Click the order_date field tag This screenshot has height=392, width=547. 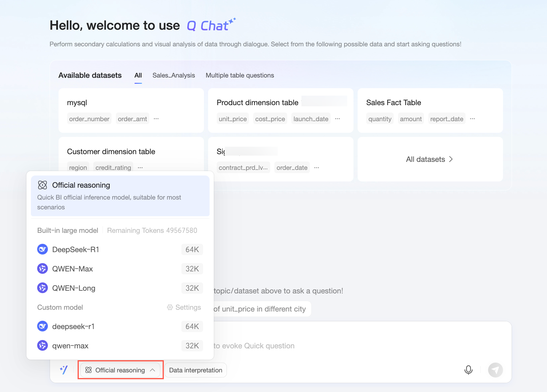[x=292, y=167]
